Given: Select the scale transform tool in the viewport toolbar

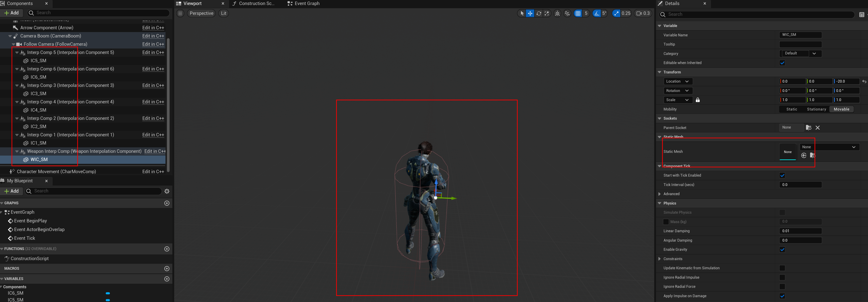Looking at the screenshot, I should pos(547,13).
